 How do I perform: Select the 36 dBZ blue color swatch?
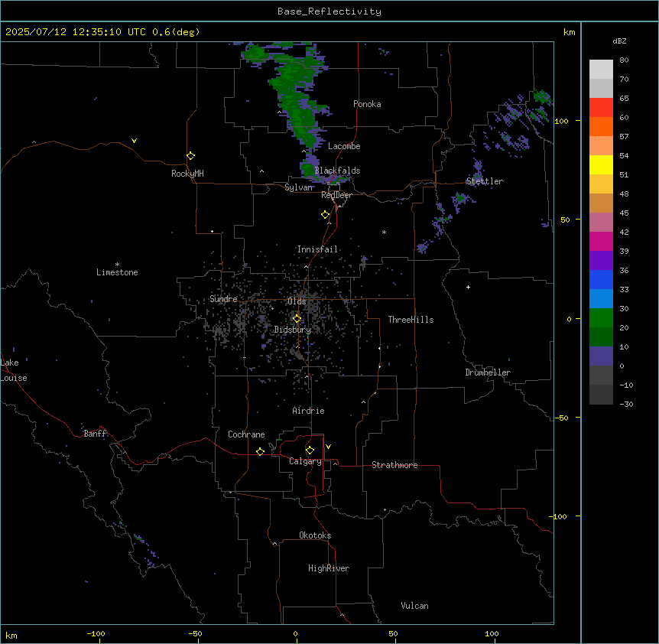coord(601,279)
